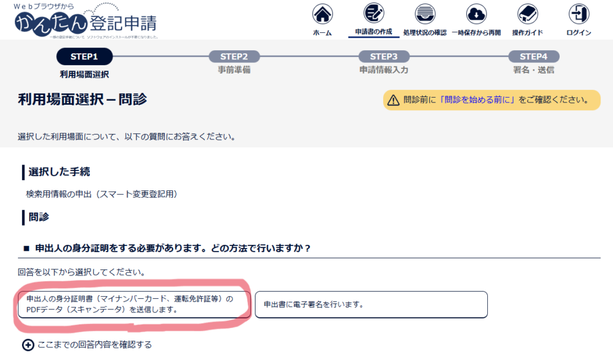Viewport: 613px width, 364px height.
Task: Open 申請書の作成 document pencil icon
Action: click(x=374, y=14)
